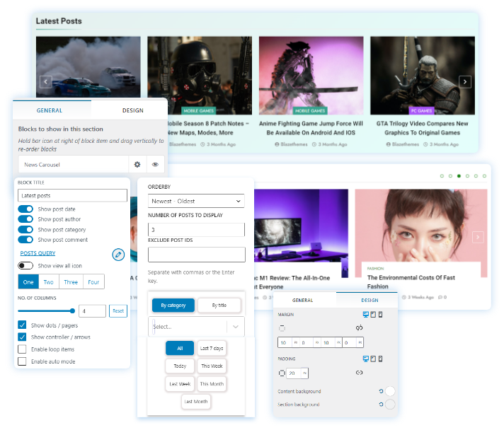Toggle News Carousel visibility eye icon
The image size is (504, 430).
pyautogui.click(x=155, y=164)
